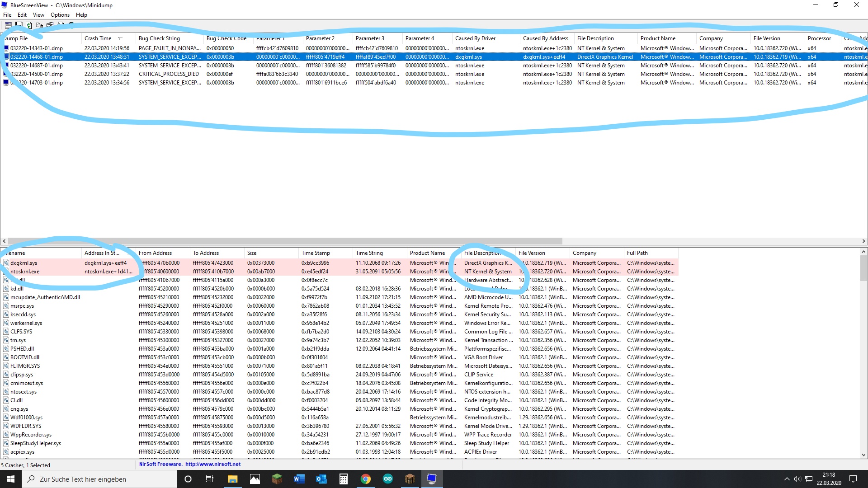The height and width of the screenshot is (488, 868).
Task: Select the 032220-14343-01.dmp crash row
Action: point(36,48)
